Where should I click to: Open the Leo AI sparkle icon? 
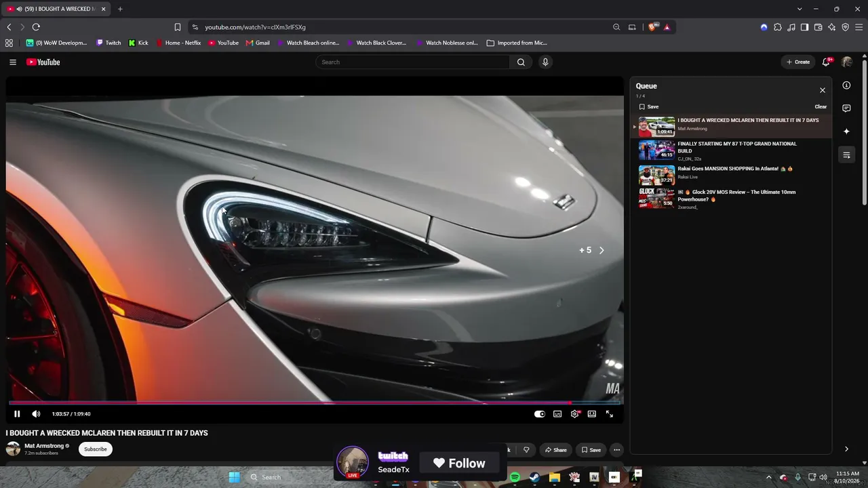(831, 27)
